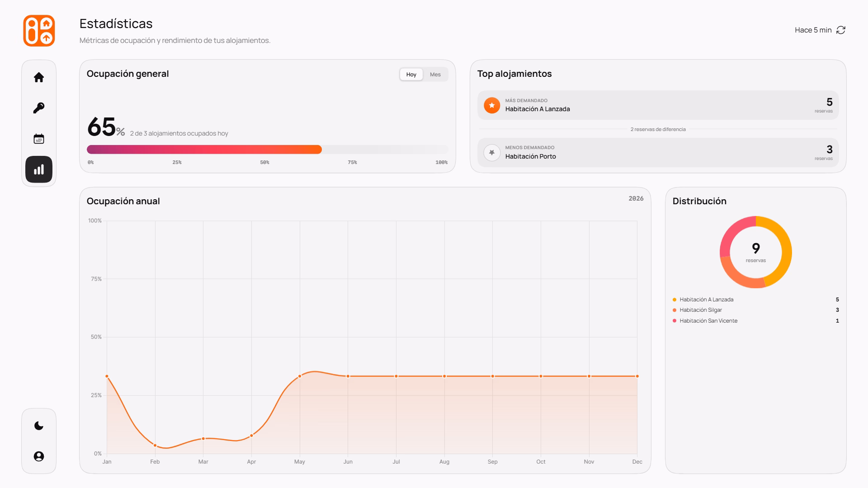Select the statistics bar chart icon
The height and width of the screenshot is (488, 868).
(x=39, y=169)
